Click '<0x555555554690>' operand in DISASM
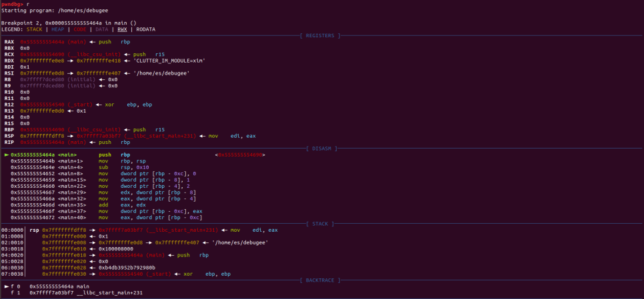This screenshot has width=644, height=299. coord(240,155)
